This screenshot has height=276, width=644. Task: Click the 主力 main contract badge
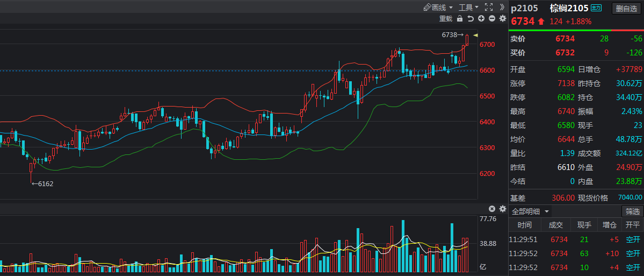pos(597,8)
